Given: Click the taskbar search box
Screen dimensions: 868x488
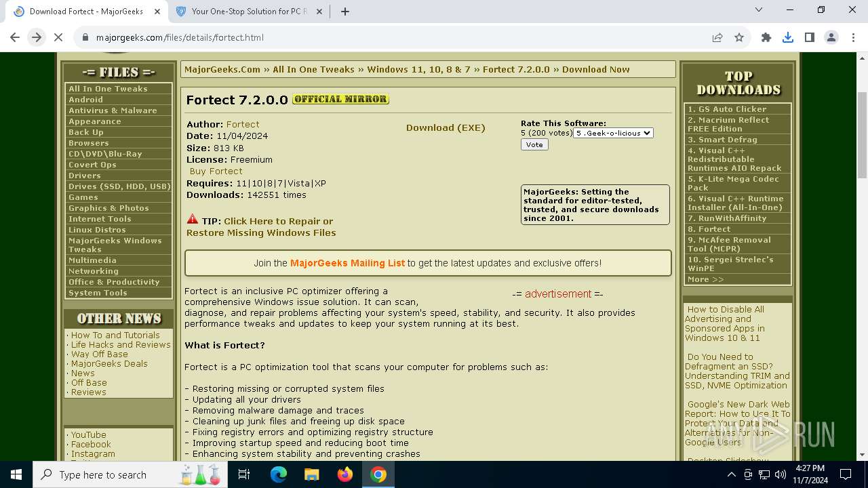Looking at the screenshot, I should click(129, 474).
